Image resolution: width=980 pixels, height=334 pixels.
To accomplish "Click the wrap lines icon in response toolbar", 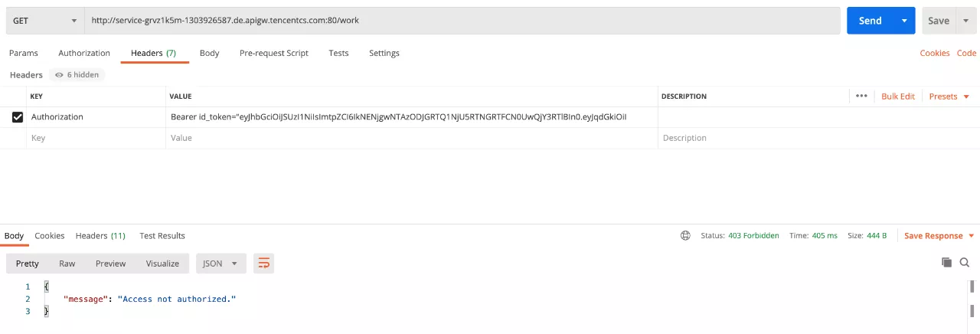I will click(x=264, y=264).
